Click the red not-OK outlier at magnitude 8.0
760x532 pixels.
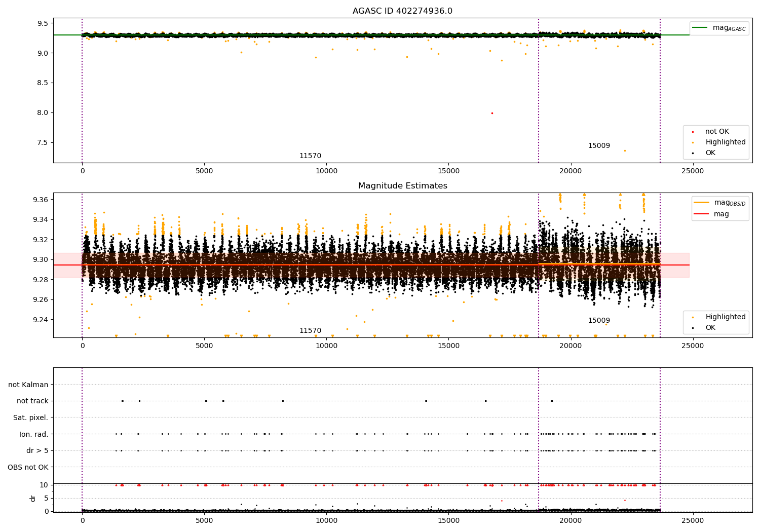click(492, 113)
